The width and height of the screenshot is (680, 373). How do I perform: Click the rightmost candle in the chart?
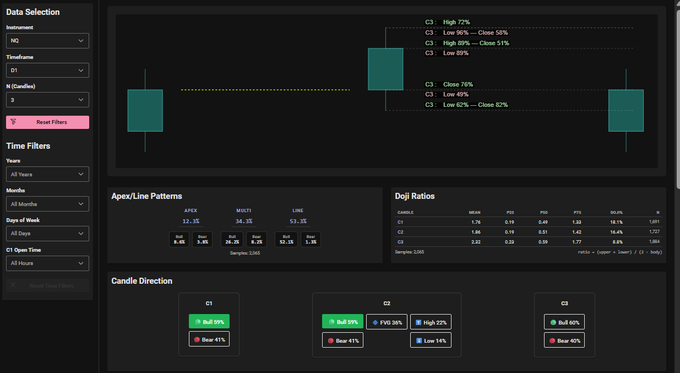click(x=626, y=111)
